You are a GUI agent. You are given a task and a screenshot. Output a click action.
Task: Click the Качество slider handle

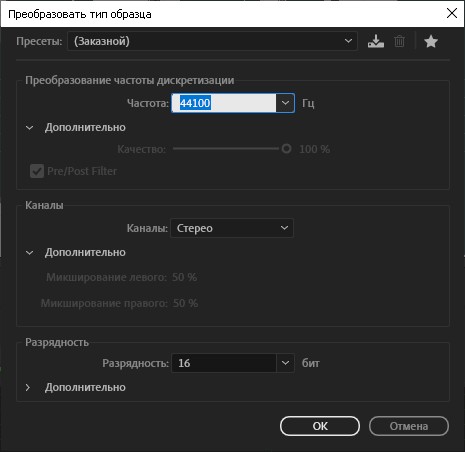coord(286,149)
